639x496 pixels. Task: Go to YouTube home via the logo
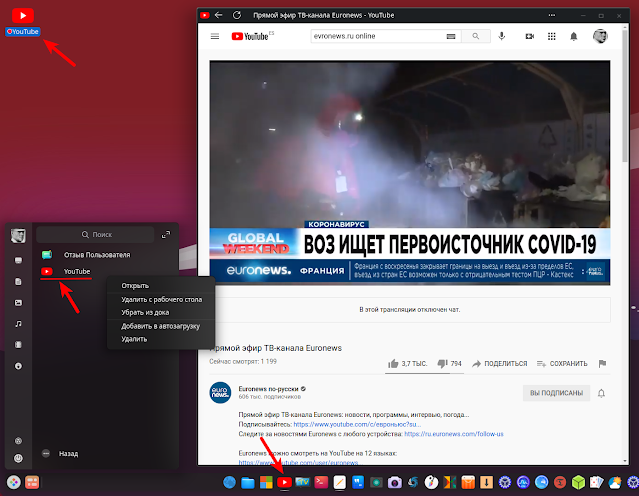pos(250,36)
